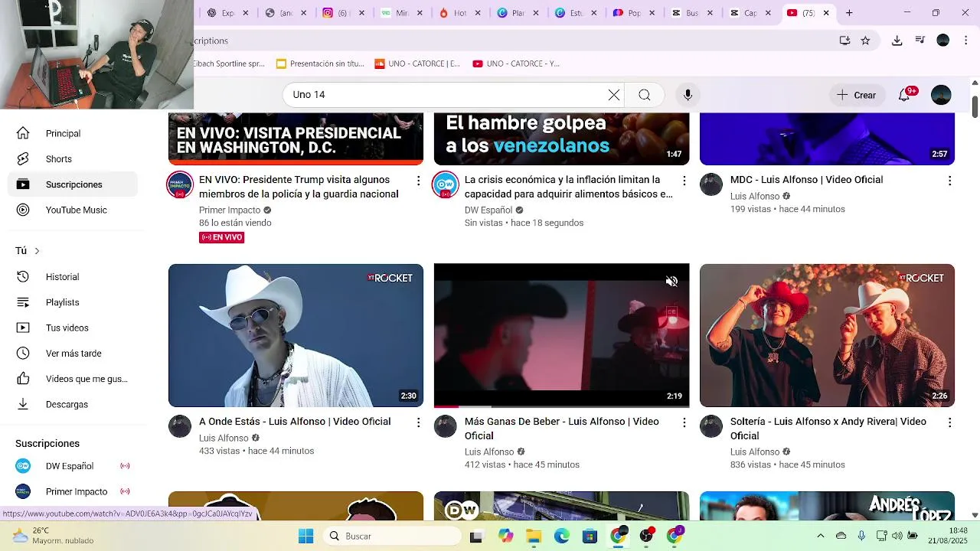
Task: Open the Windows Start button
Action: pos(305,536)
